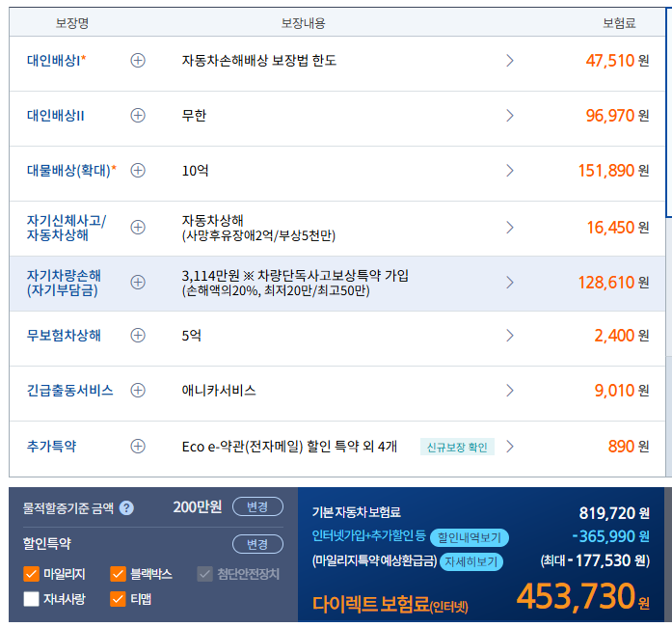
Task: Open plus icon for 무보험차상해
Action: click(138, 335)
